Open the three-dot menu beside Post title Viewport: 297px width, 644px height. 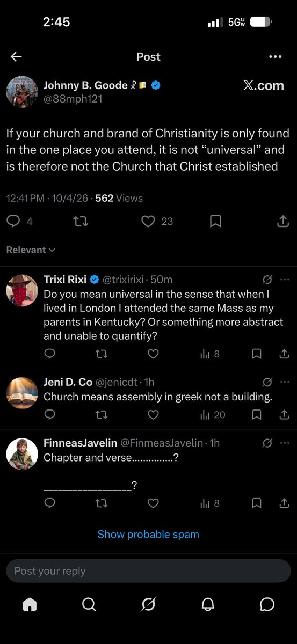[275, 57]
